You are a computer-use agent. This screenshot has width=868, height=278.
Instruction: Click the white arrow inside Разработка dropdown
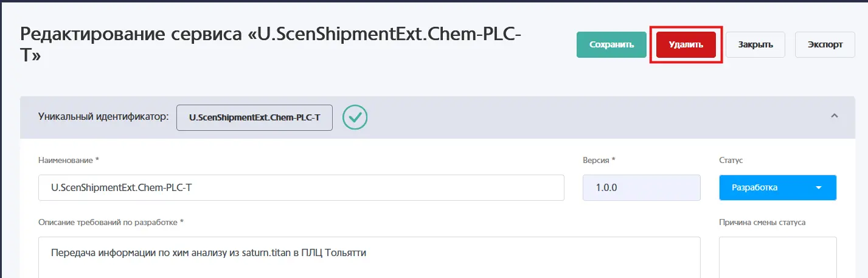point(819,188)
